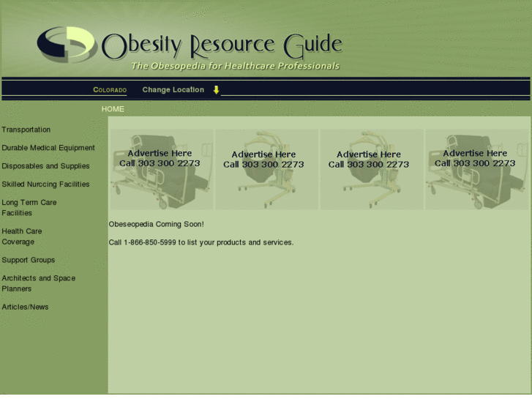Open Support Groups link
532x399 pixels.
(28, 260)
